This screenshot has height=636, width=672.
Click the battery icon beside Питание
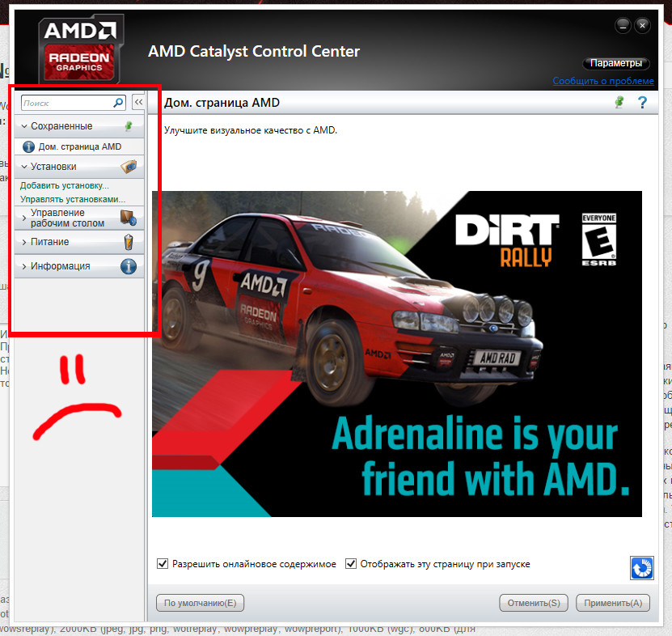pos(129,242)
